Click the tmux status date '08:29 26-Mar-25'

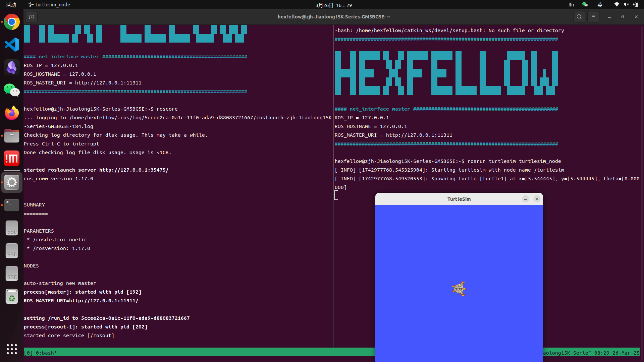click(617, 353)
